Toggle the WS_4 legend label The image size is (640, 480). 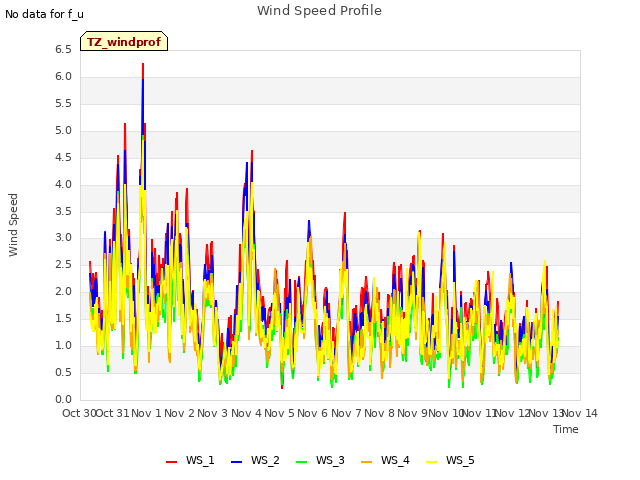[x=395, y=460]
